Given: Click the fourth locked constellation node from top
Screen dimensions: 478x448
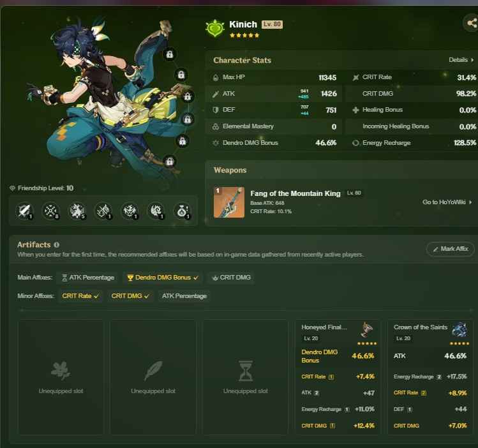Looking at the screenshot, I should (188, 119).
